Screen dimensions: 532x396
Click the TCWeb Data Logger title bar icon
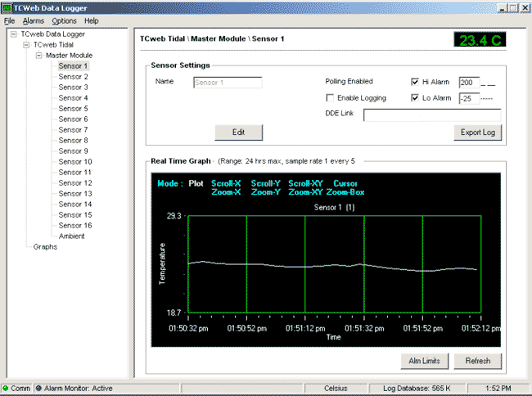click(7, 8)
